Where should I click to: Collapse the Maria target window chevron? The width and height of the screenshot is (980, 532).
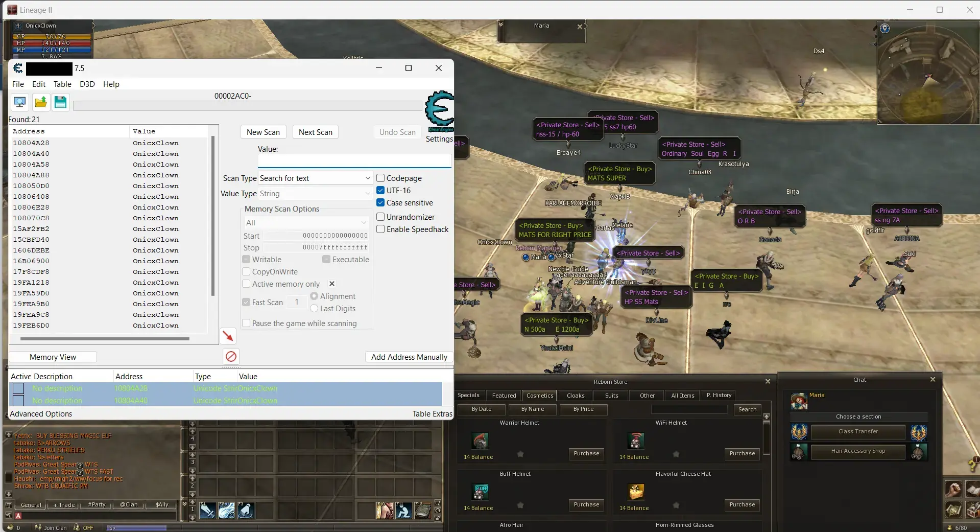(x=501, y=25)
